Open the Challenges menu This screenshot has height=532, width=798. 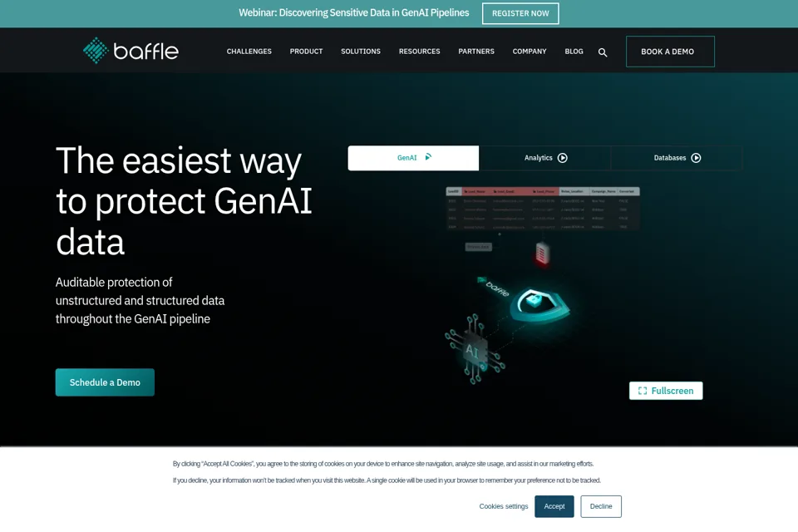click(x=249, y=52)
